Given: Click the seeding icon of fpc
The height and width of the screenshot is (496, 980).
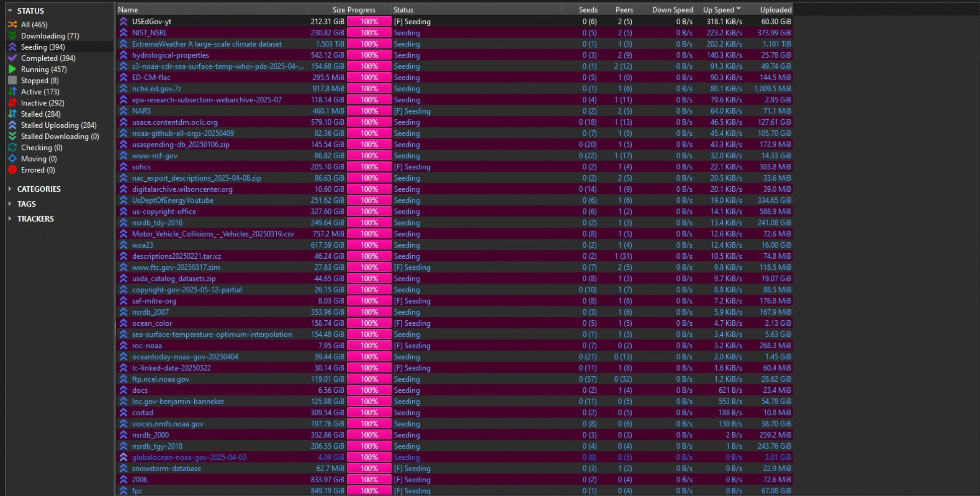Looking at the screenshot, I should tap(123, 491).
